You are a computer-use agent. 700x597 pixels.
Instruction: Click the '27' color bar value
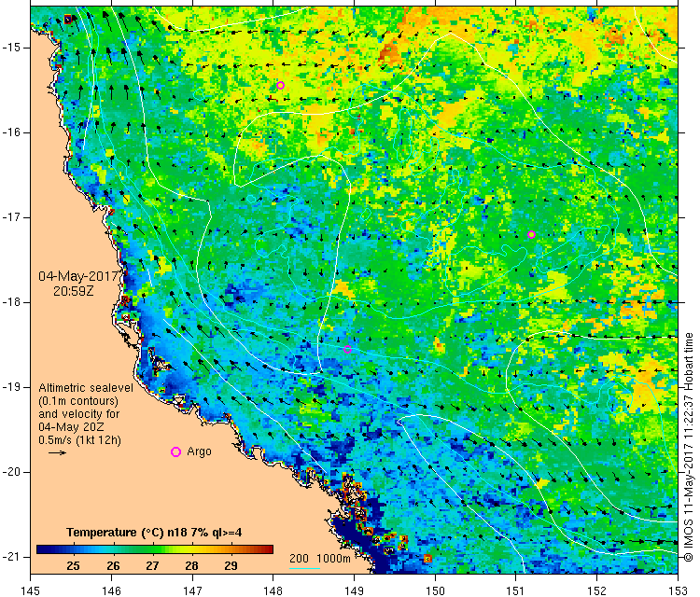[x=152, y=566]
